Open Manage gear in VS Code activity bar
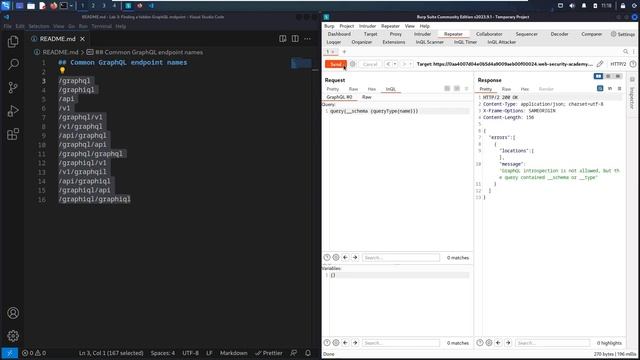Image resolution: width=640 pixels, height=360 pixels. [x=13, y=336]
